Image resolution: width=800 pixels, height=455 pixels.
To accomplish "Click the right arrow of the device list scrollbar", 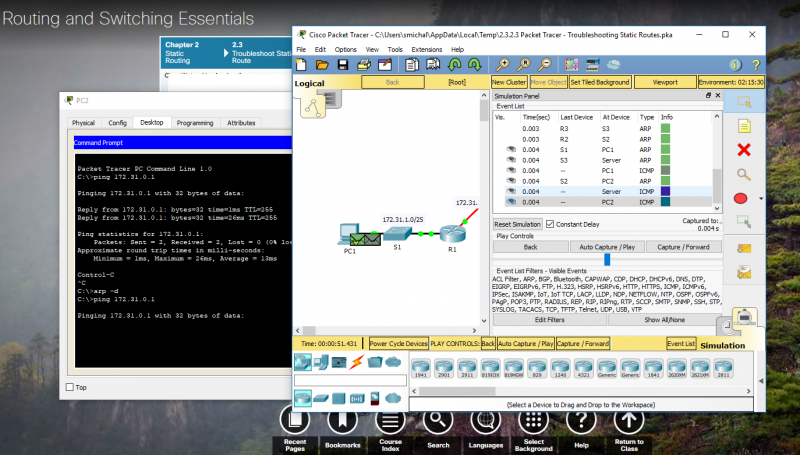I will 748,391.
